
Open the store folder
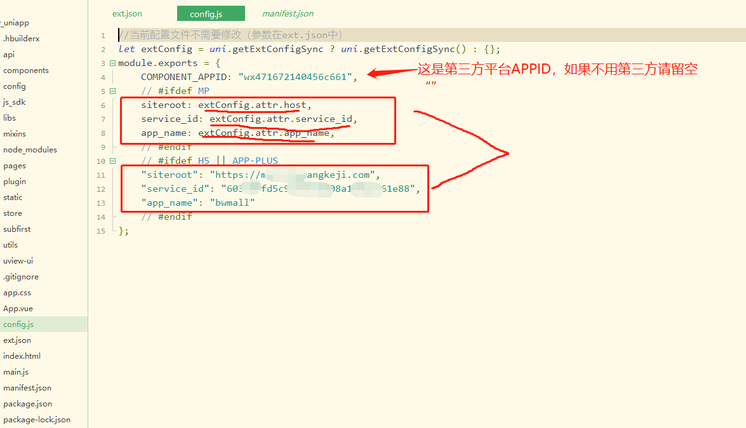pos(13,213)
